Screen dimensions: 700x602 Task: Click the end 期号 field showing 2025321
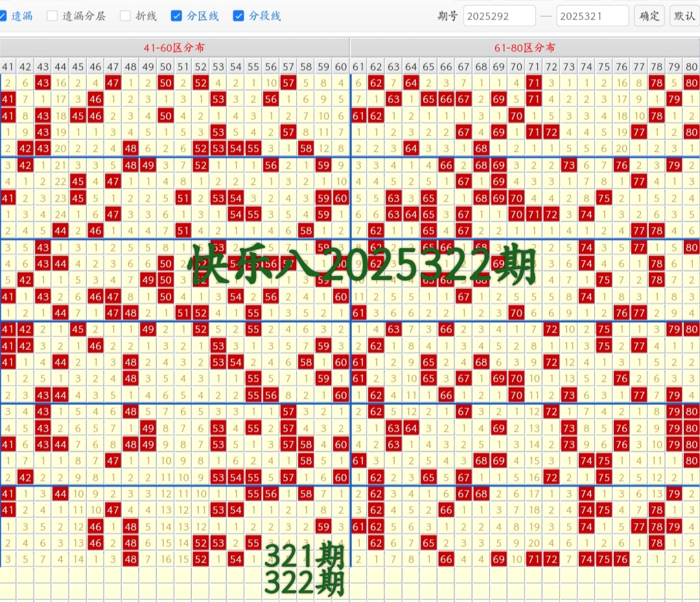pos(592,16)
